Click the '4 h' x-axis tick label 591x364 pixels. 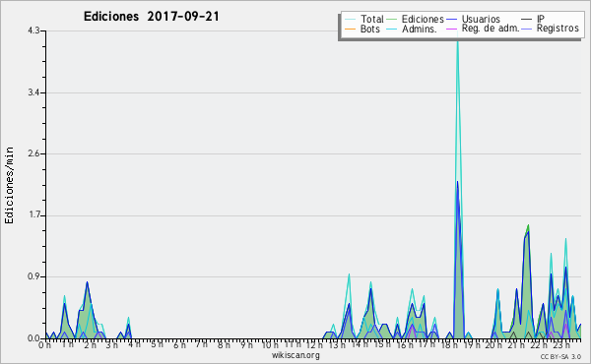(134, 344)
